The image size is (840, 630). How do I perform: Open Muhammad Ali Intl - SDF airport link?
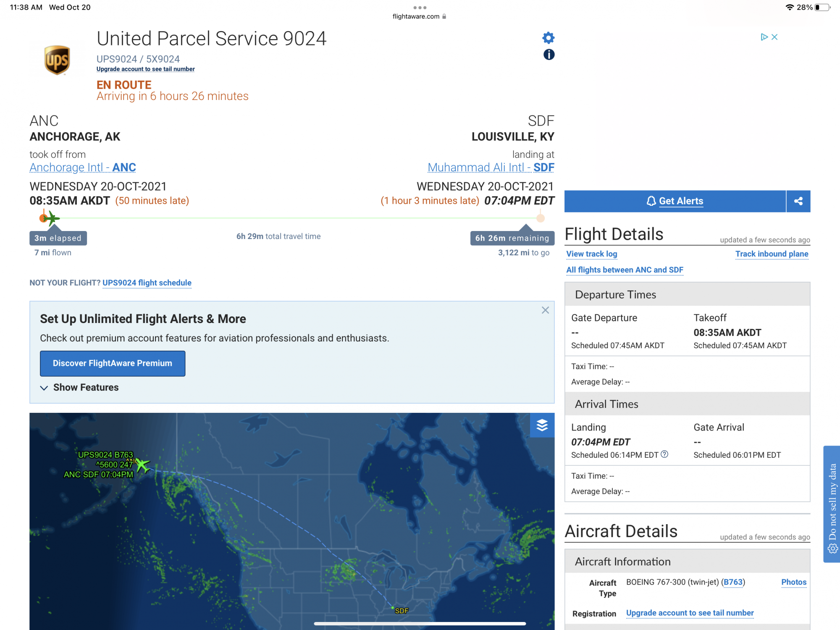(x=491, y=167)
